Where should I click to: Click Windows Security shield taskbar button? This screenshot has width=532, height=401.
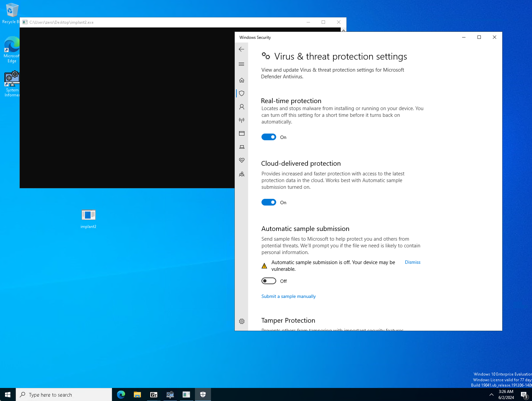pos(203,395)
